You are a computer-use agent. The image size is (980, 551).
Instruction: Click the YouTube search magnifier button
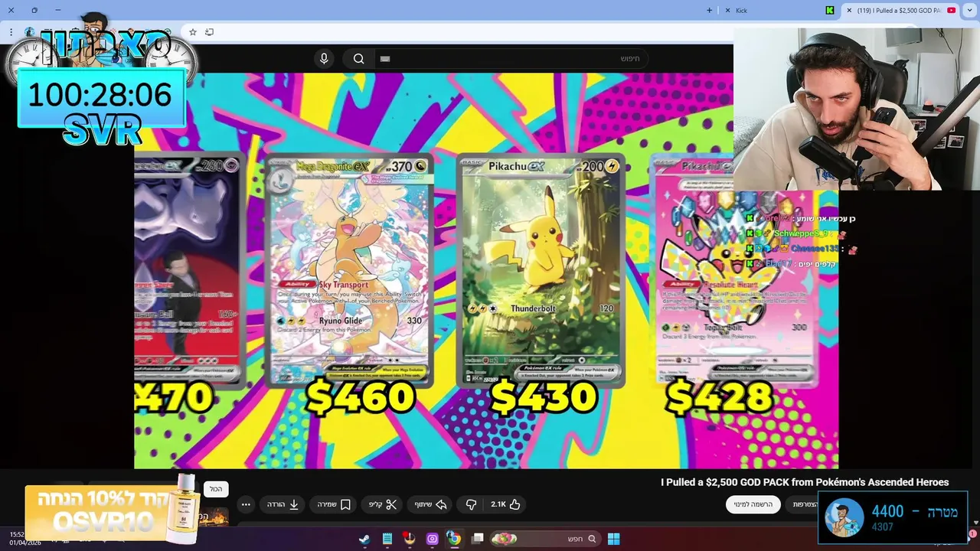tap(358, 59)
